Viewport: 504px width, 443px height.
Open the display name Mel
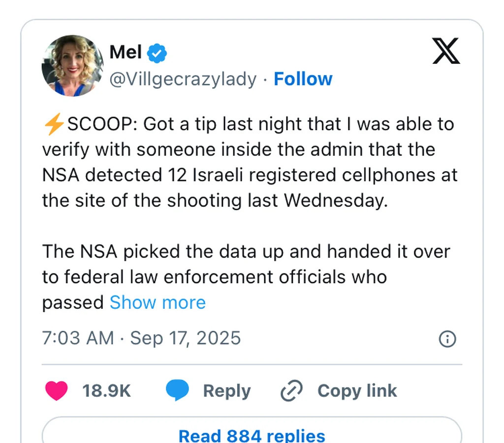coord(126,52)
